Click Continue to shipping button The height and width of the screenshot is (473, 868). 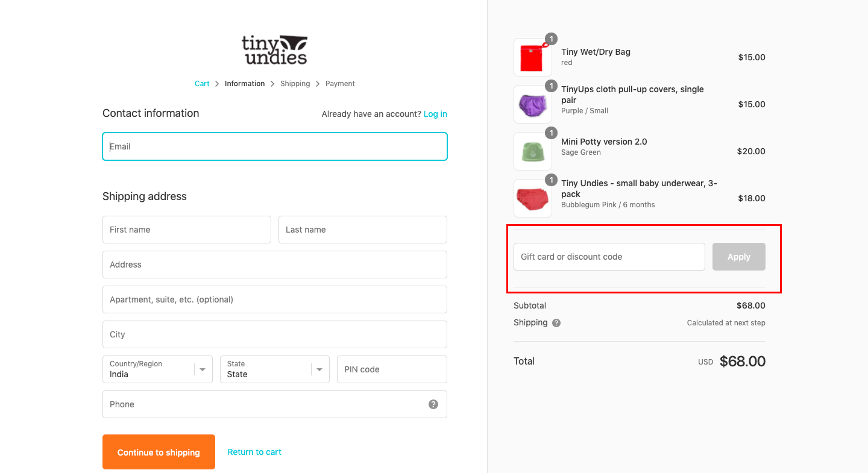pyautogui.click(x=159, y=452)
